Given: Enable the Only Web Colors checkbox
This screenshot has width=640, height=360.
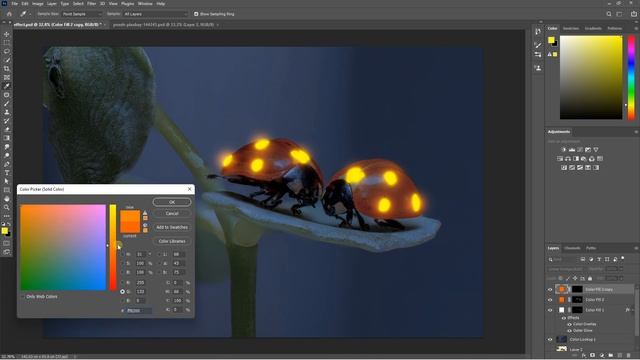Looking at the screenshot, I should click(23, 297).
